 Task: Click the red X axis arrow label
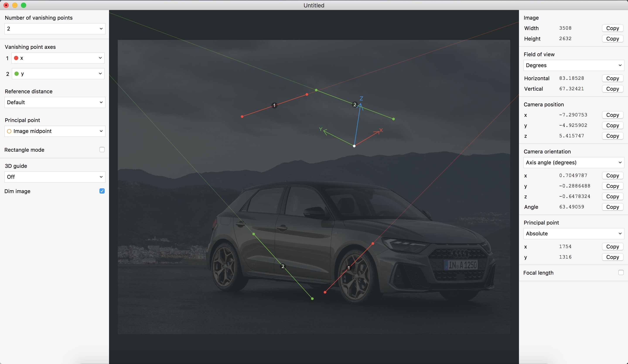pos(381,130)
